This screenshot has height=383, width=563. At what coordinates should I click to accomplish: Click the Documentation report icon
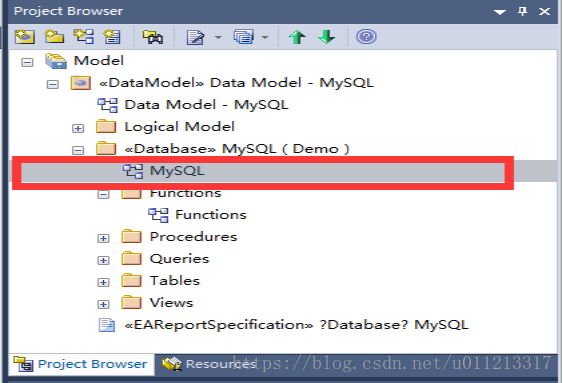coord(195,37)
